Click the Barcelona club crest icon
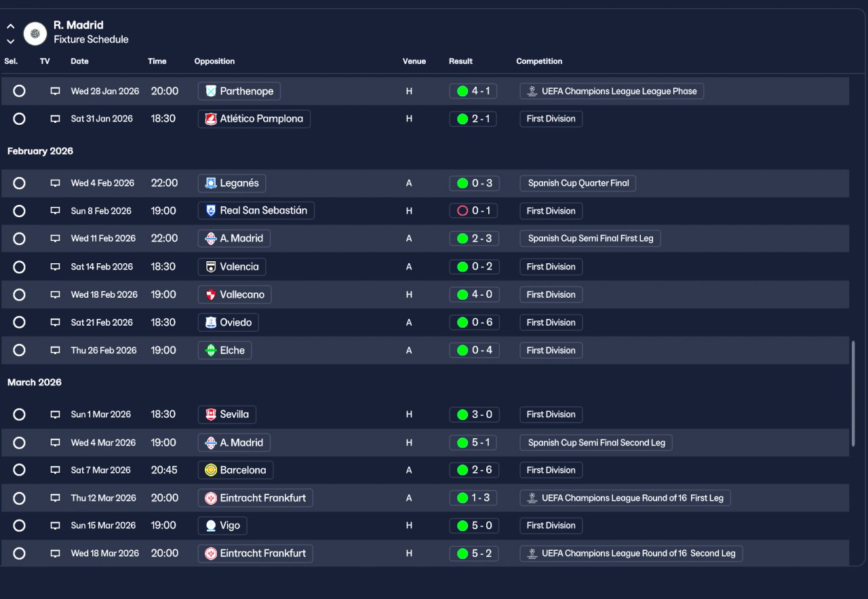This screenshot has height=599, width=868. 211,470
